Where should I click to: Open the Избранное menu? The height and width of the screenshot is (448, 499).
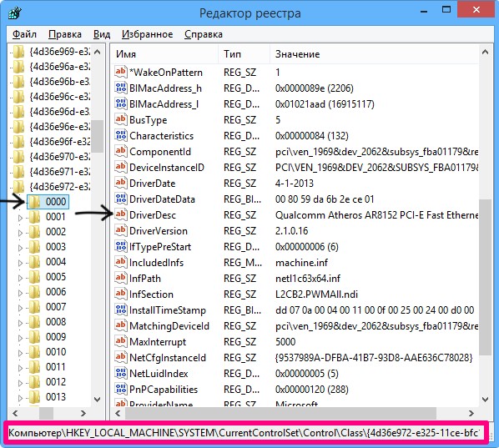[148, 34]
